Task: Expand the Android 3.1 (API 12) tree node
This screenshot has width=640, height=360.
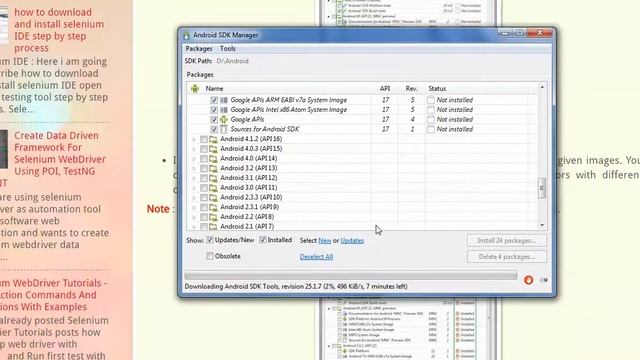Action: (194, 178)
